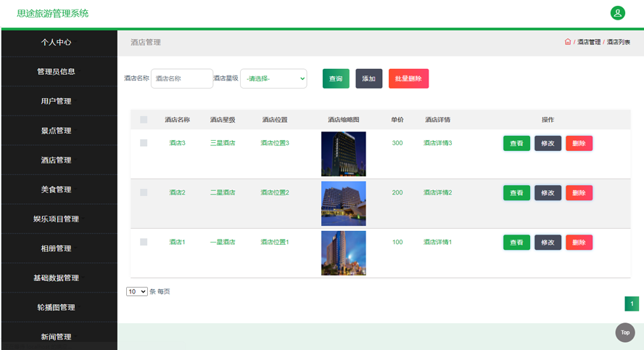Select 美食管理 in the sidebar
The width and height of the screenshot is (644, 350).
pos(57,190)
